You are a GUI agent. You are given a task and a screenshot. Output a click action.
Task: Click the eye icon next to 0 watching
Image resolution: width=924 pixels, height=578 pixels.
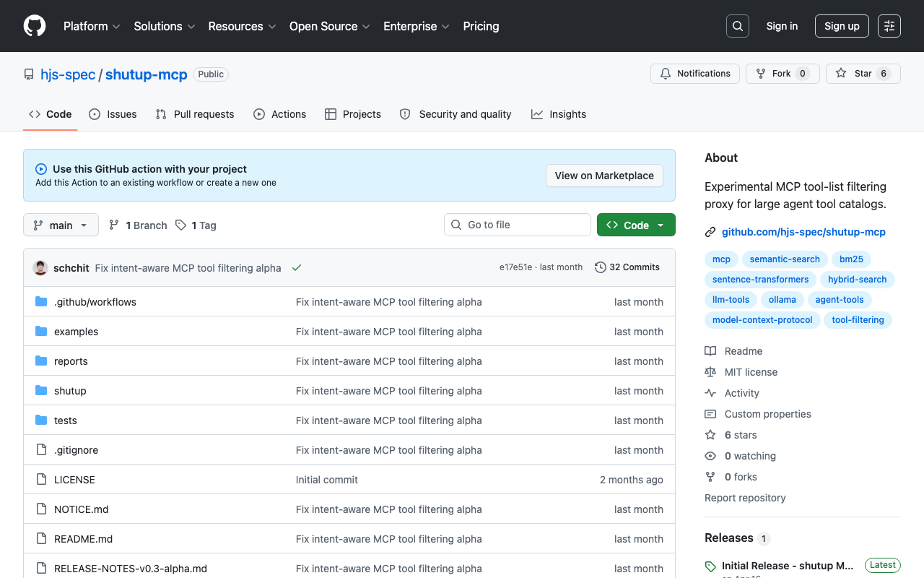[710, 456]
